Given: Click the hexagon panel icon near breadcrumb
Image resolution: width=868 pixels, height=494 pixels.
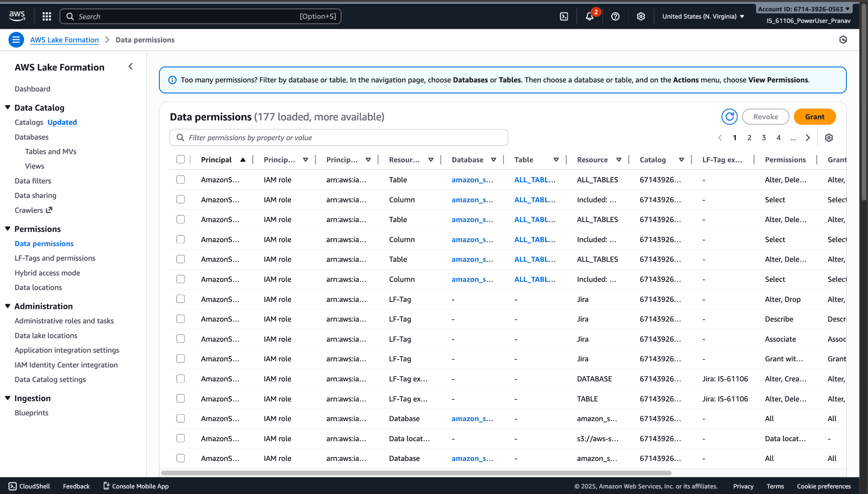Looking at the screenshot, I should 843,39.
